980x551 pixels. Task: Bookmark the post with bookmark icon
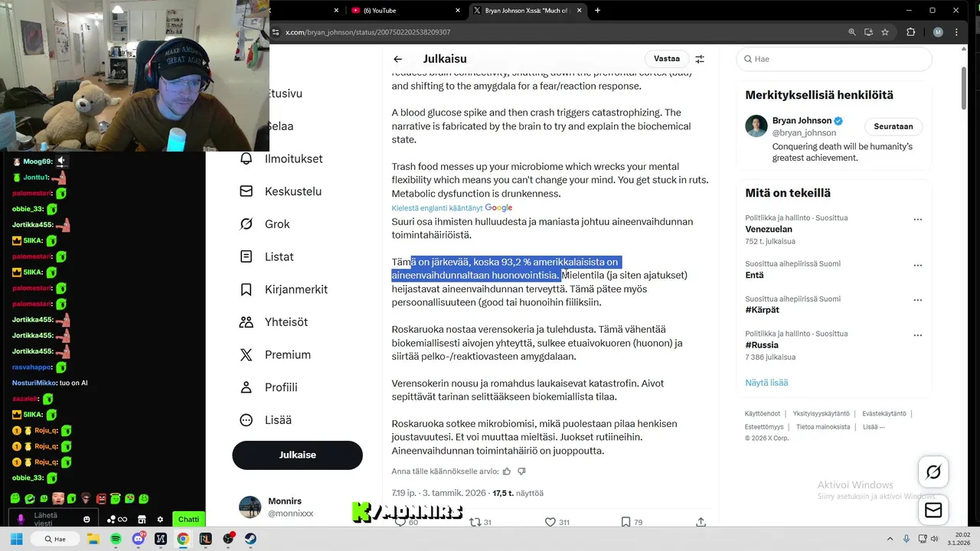coord(626,522)
